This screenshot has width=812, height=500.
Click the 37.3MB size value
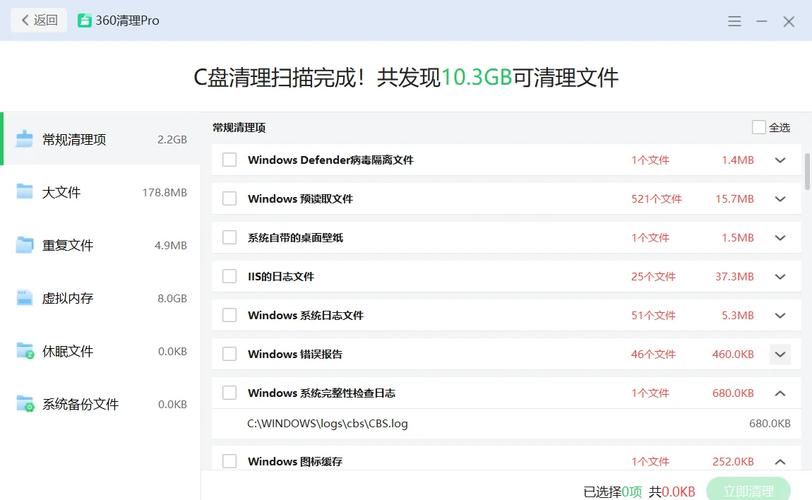click(x=734, y=276)
